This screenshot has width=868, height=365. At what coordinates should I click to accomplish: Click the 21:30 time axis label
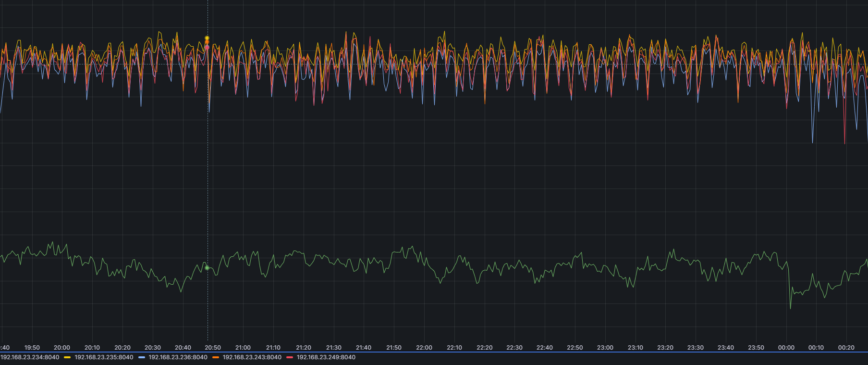tap(334, 348)
